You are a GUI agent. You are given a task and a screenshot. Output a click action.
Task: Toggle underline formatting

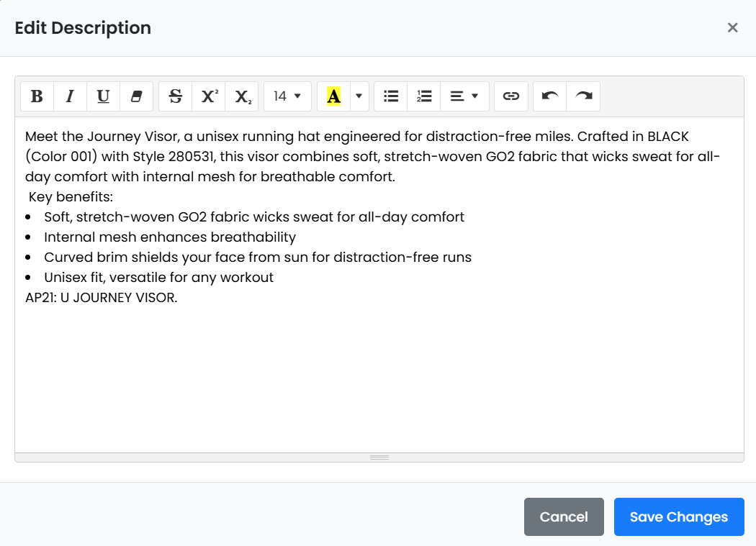tap(103, 96)
